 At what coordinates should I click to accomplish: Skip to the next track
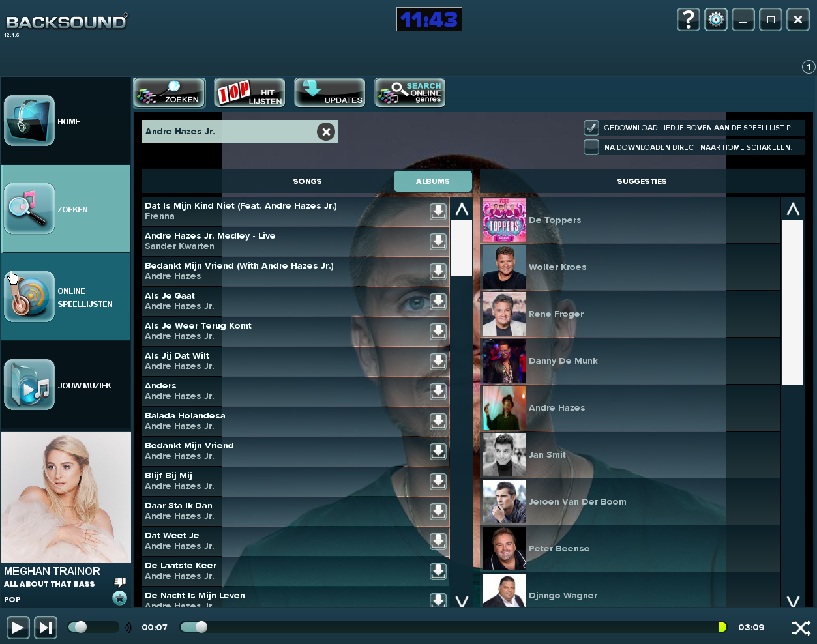tap(45, 628)
